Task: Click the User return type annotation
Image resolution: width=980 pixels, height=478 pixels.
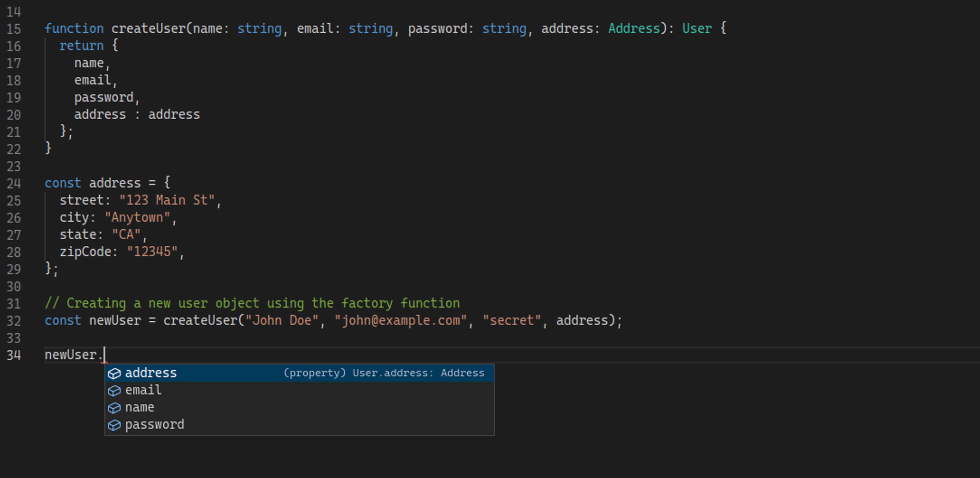Action: (x=696, y=29)
